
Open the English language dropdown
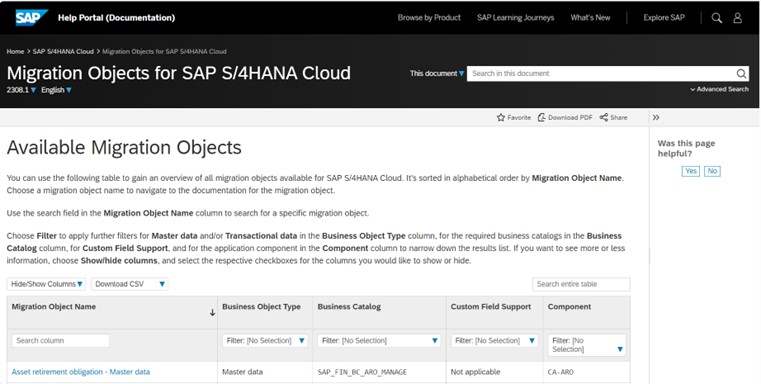click(x=56, y=90)
